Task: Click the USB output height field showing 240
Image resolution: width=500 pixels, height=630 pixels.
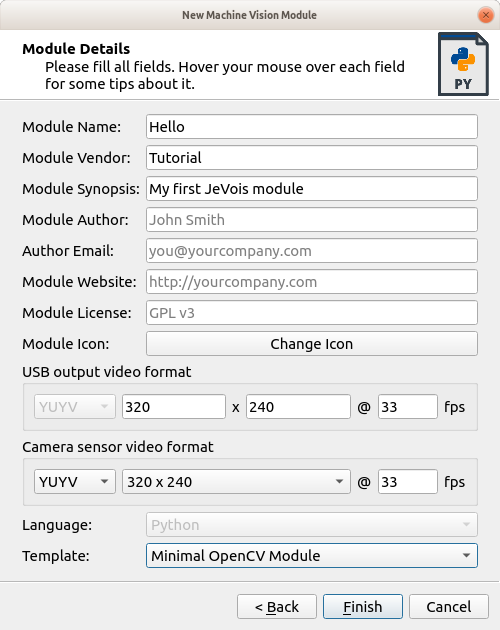Action: pos(298,407)
